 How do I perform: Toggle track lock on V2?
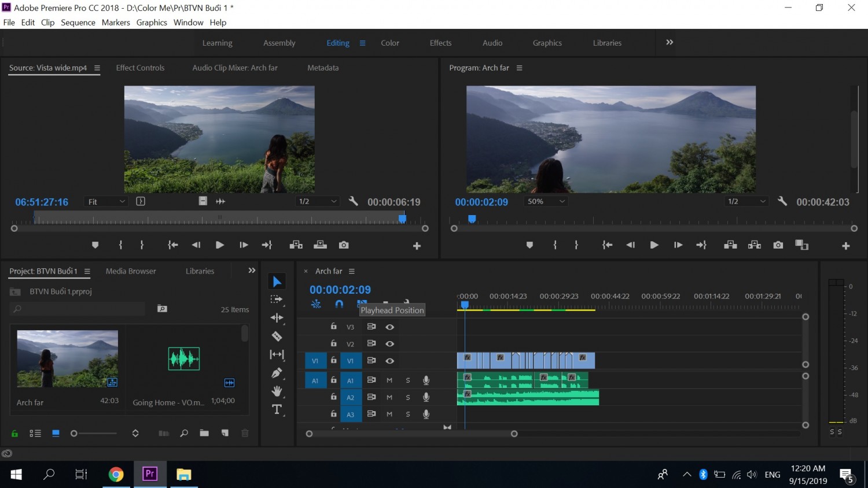point(333,343)
